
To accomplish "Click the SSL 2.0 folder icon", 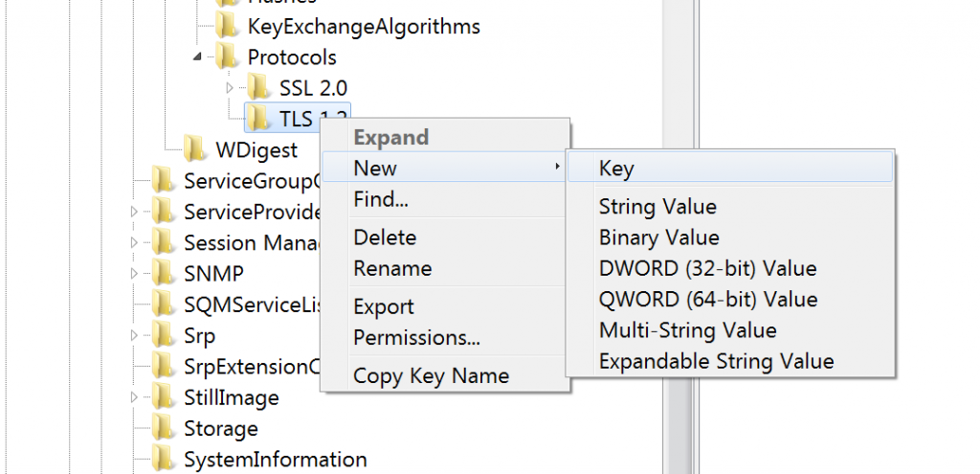I will (258, 88).
